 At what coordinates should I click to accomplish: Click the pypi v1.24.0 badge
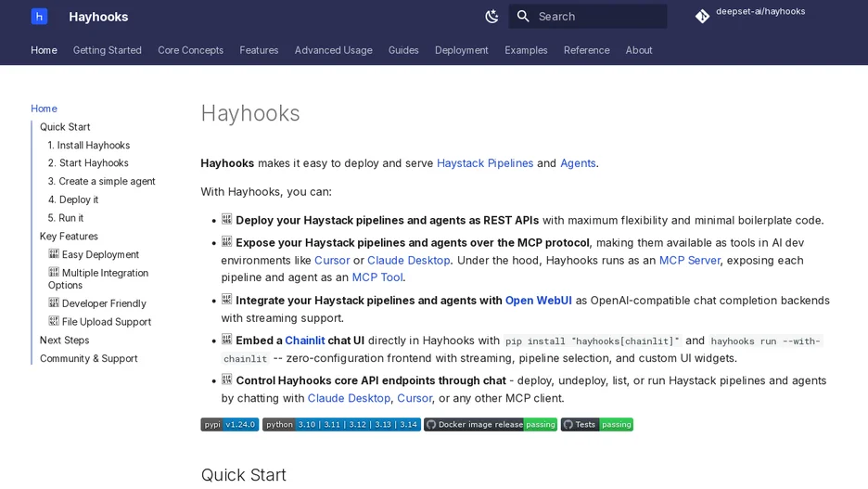230,424
